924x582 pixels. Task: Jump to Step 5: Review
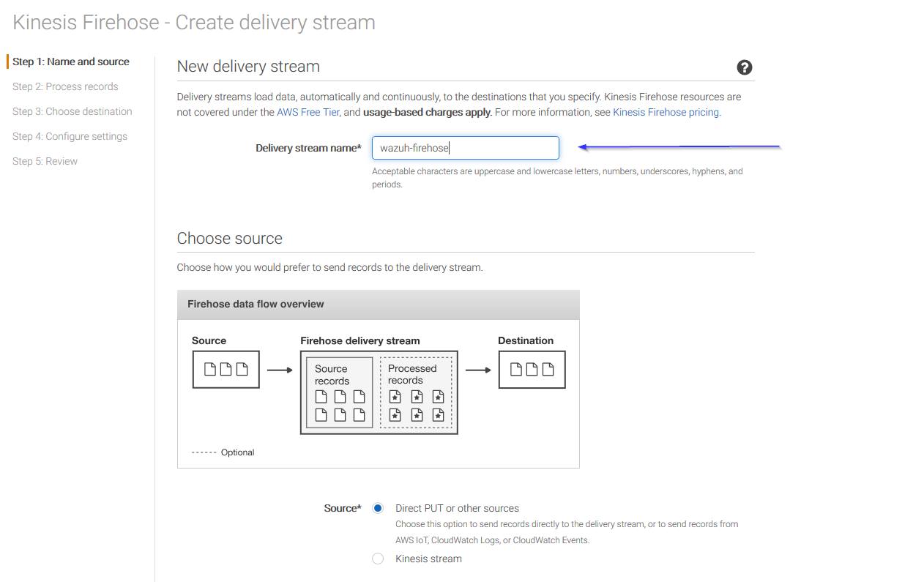pyautogui.click(x=45, y=161)
